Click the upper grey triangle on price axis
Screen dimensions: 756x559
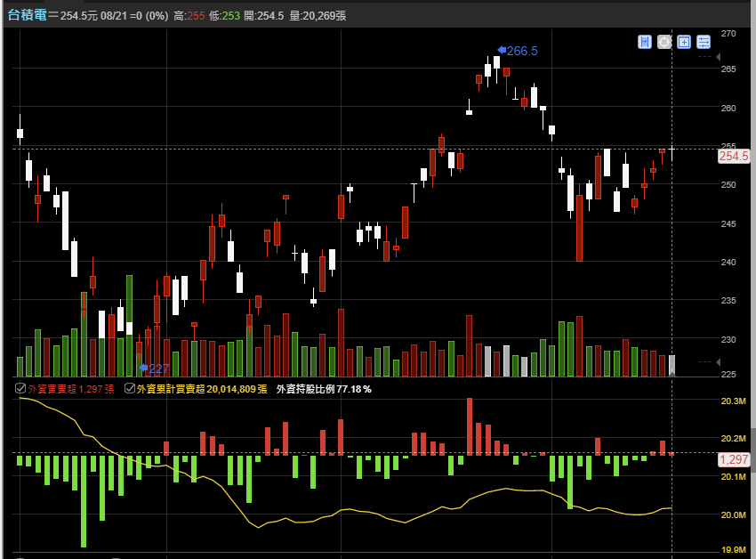point(718,57)
